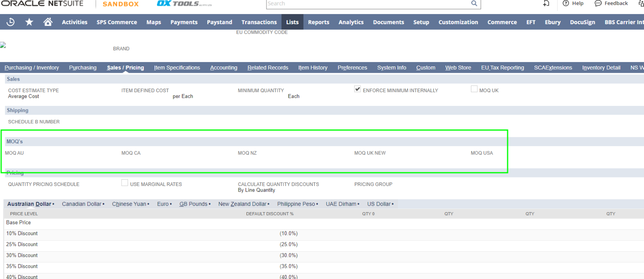The width and height of the screenshot is (644, 279).
Task: Open the Item History subtab
Action: tap(313, 68)
